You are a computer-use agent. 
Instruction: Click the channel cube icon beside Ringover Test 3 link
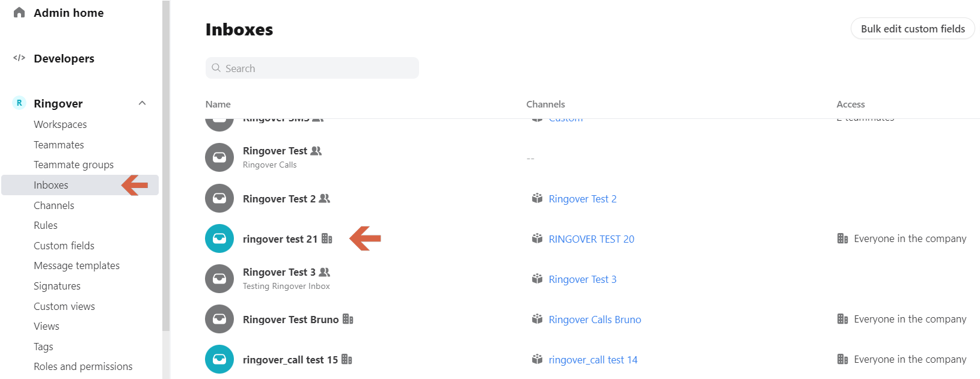tap(537, 279)
